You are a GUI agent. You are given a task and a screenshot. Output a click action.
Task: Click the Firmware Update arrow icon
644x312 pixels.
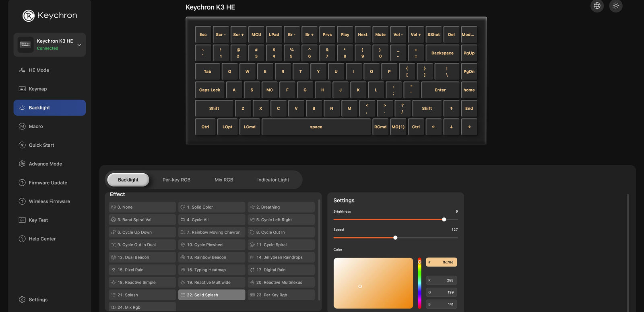[22, 183]
